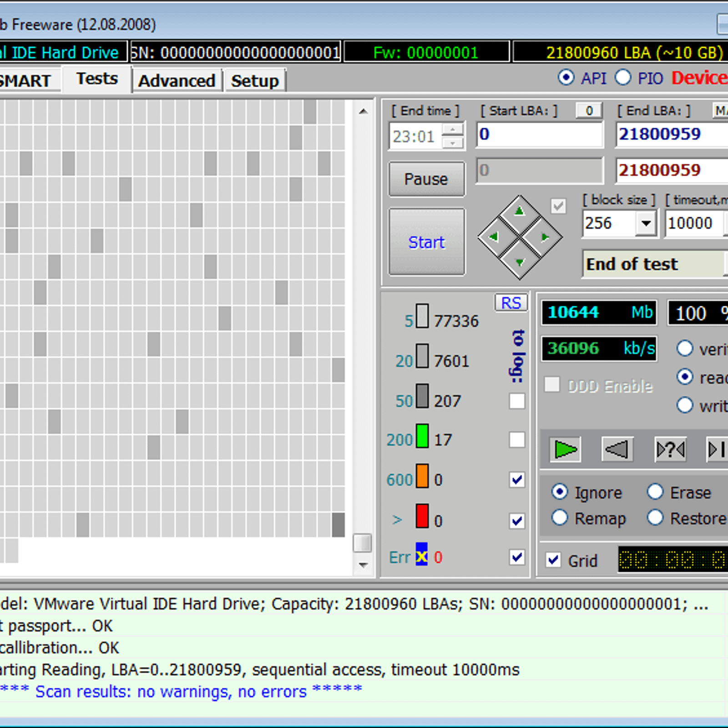Uncheck the to-log checkbox for red blocks
This screenshot has width=728, height=728.
pyautogui.click(x=517, y=521)
